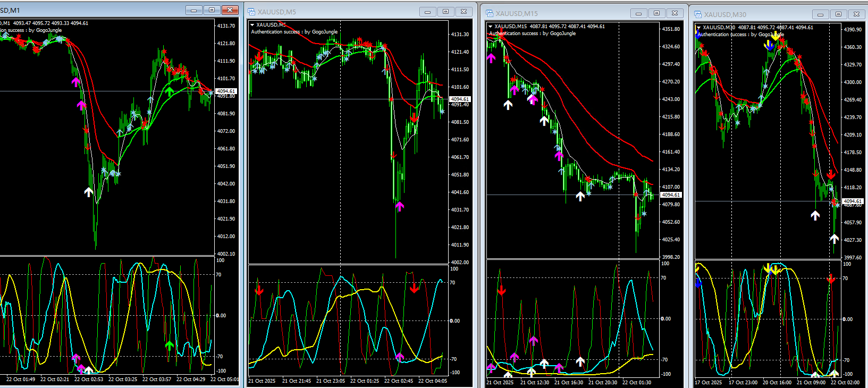Click the 4072.00 price label on the M1 axis
The width and height of the screenshot is (868, 388).
226,131
